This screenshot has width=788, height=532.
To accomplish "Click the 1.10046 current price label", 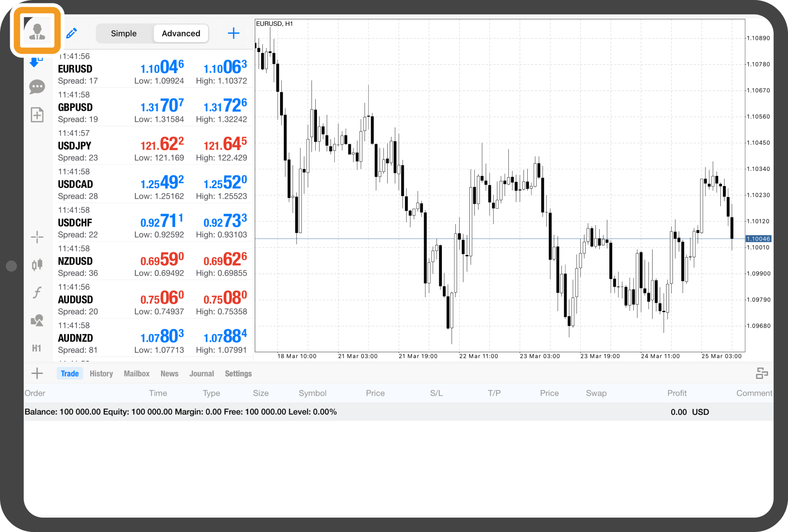I will click(x=758, y=239).
